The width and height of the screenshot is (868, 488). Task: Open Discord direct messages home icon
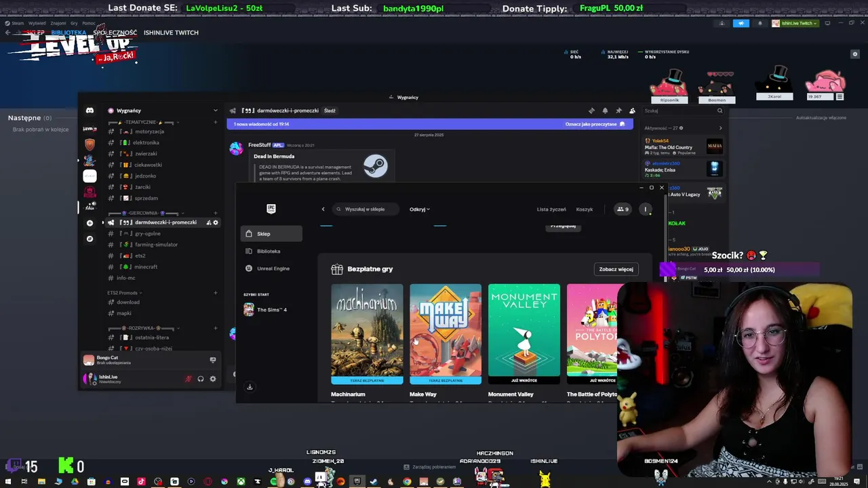pos(90,110)
